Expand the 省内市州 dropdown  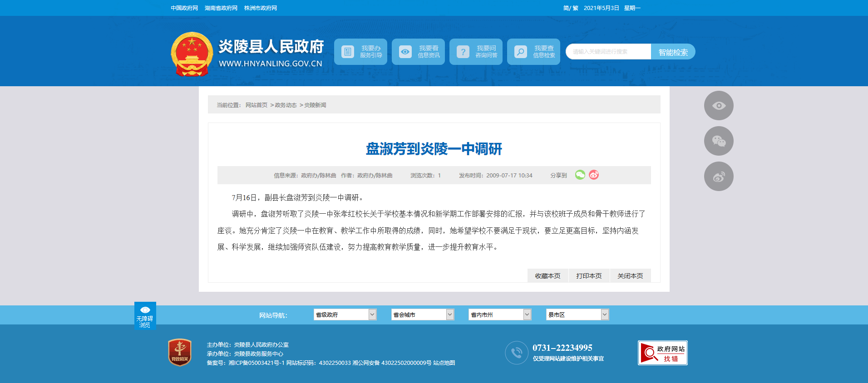[500, 314]
